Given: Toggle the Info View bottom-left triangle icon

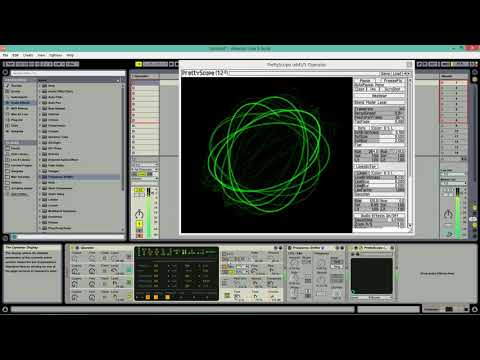Looking at the screenshot, I should [x=5, y=309].
